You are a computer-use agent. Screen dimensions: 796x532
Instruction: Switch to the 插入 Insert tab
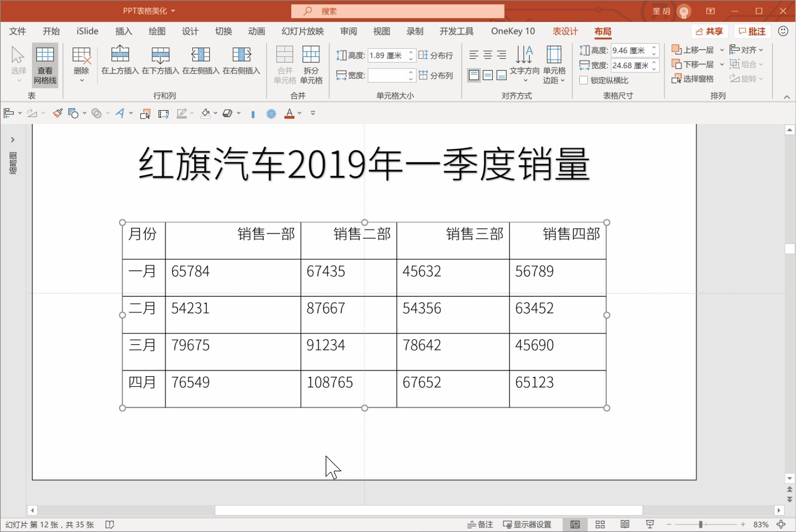coord(124,31)
